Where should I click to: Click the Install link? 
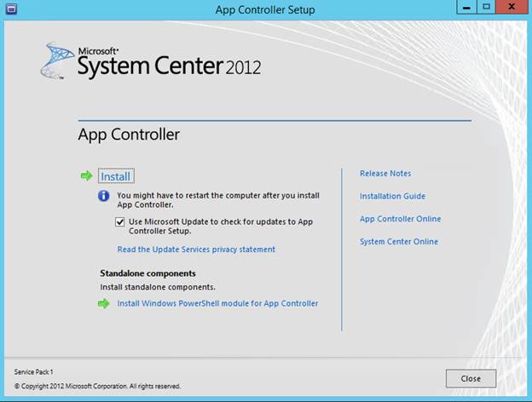click(116, 176)
